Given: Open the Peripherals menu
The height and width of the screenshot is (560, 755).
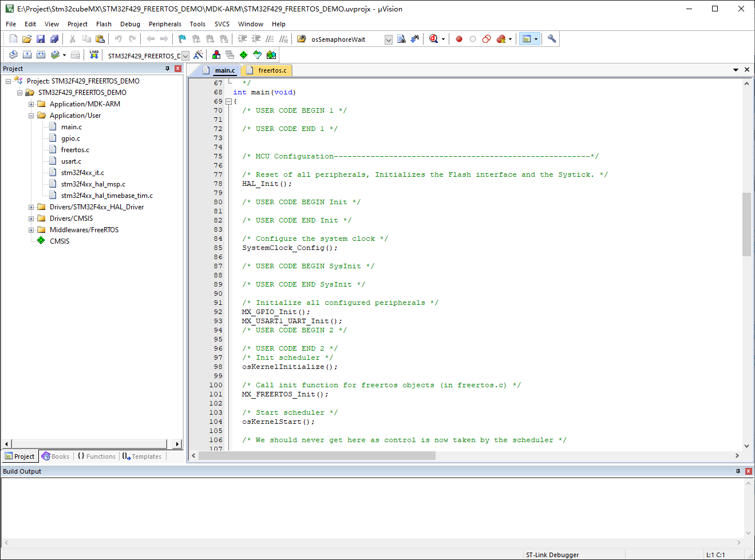Looking at the screenshot, I should (165, 24).
